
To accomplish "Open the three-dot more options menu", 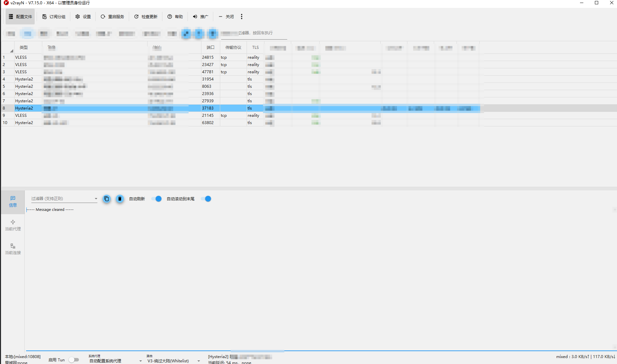I will point(242,17).
